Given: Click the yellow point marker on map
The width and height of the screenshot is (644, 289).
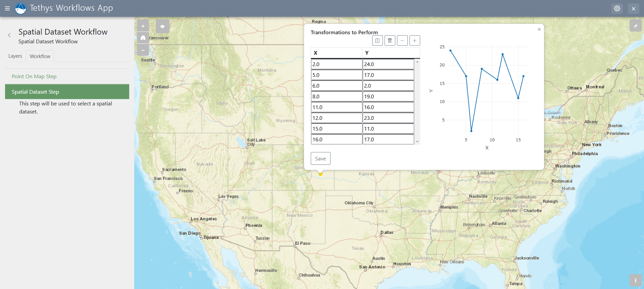Looking at the screenshot, I should 320,174.
